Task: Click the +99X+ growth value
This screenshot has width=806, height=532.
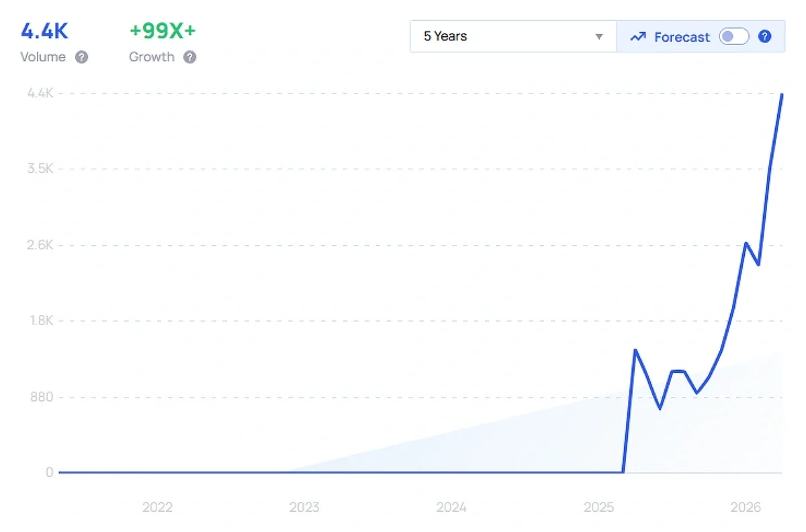Action: [162, 31]
